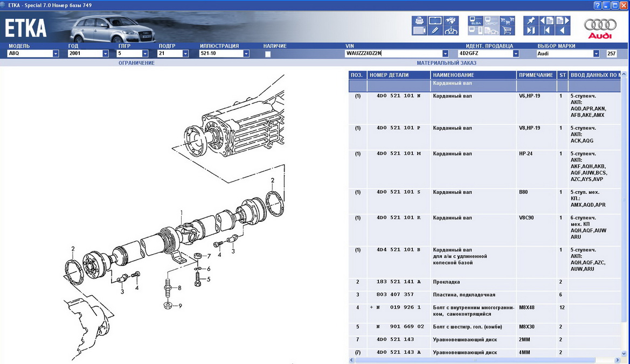Toggle the НАЛИЧИЕ checkbox
This screenshot has height=364, width=630.
pyautogui.click(x=268, y=54)
